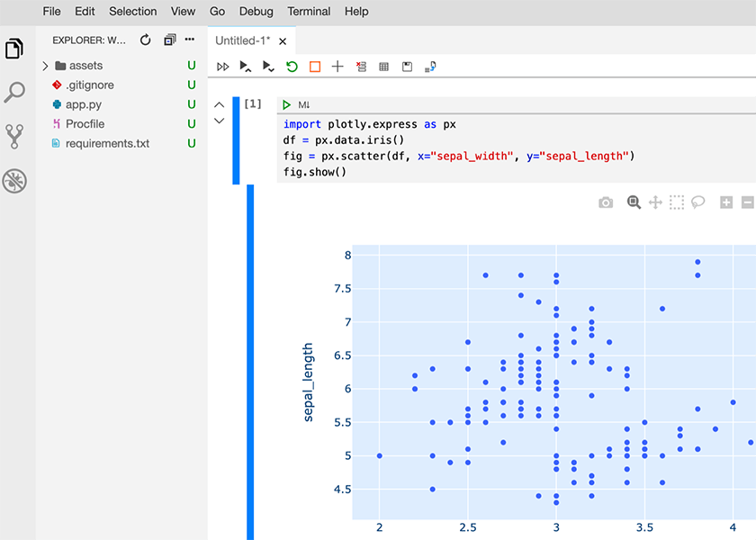
Task: Open the File menu
Action: 51,12
